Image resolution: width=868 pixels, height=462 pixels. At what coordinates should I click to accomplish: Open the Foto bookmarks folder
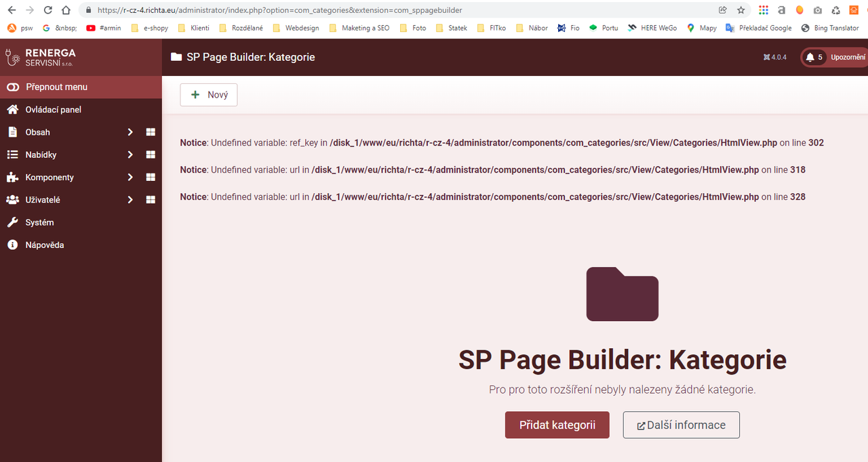[413, 28]
